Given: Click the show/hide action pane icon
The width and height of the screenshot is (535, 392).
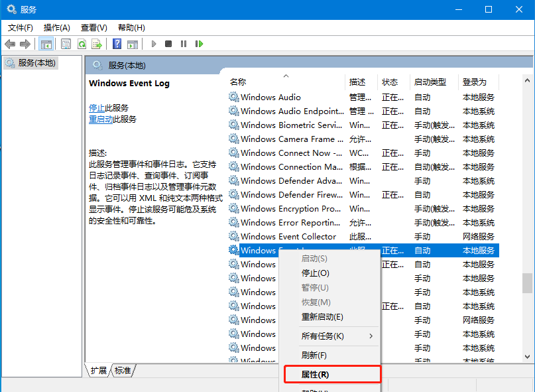Looking at the screenshot, I should [133, 44].
